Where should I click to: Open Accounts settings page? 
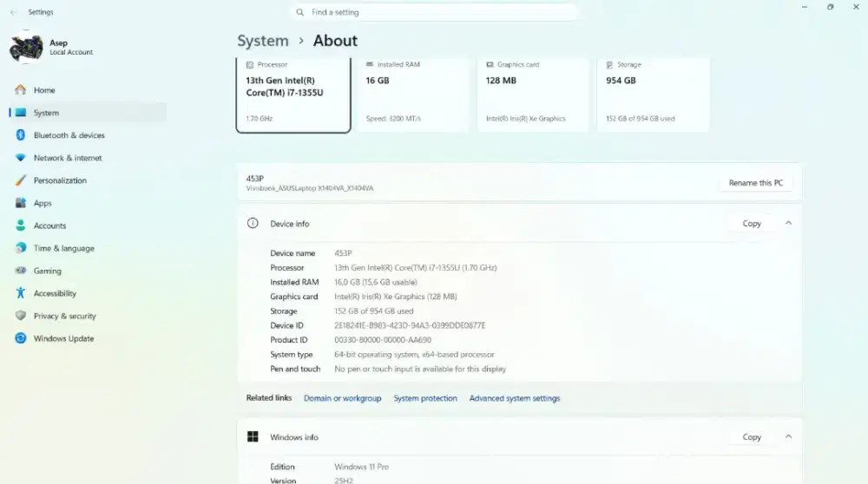pyautogui.click(x=88, y=226)
